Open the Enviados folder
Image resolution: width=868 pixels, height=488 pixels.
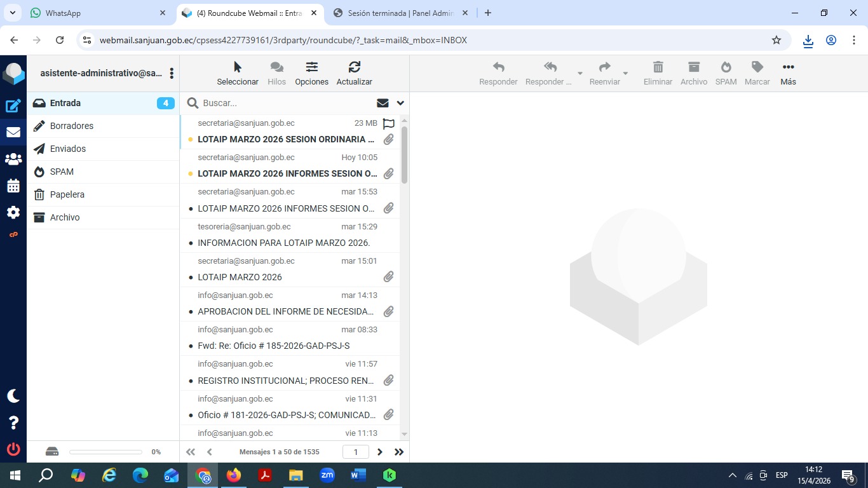tap(68, 149)
